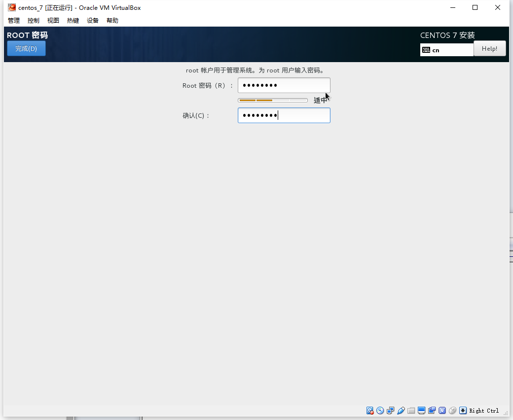Click the Root 密码（R）： field label
The image size is (513, 420).
pyautogui.click(x=208, y=86)
